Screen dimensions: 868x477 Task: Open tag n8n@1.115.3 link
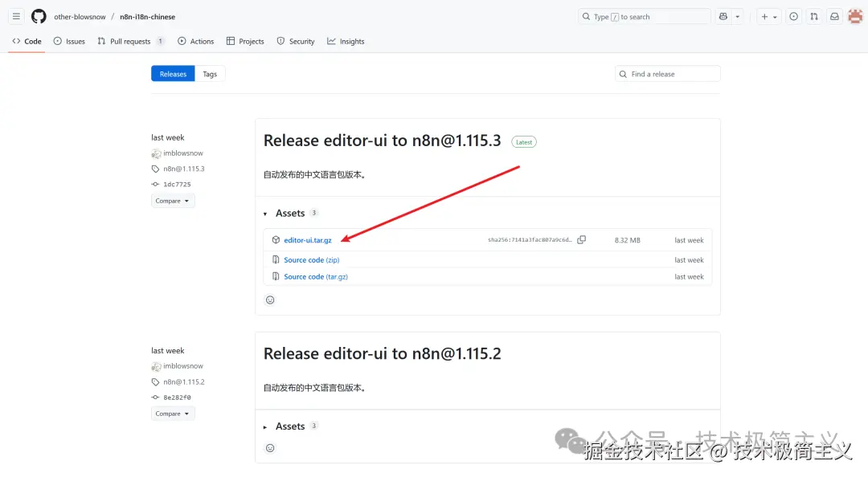[x=184, y=169]
